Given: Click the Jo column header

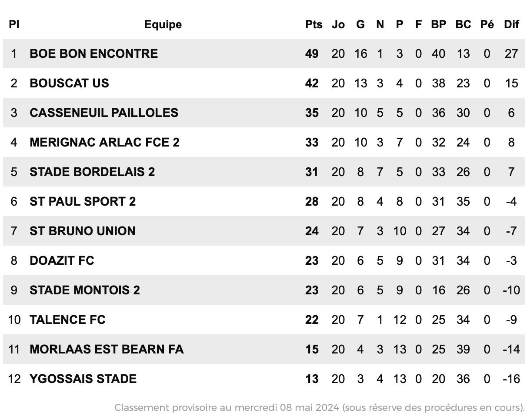Looking at the screenshot, I should pyautogui.click(x=338, y=24).
